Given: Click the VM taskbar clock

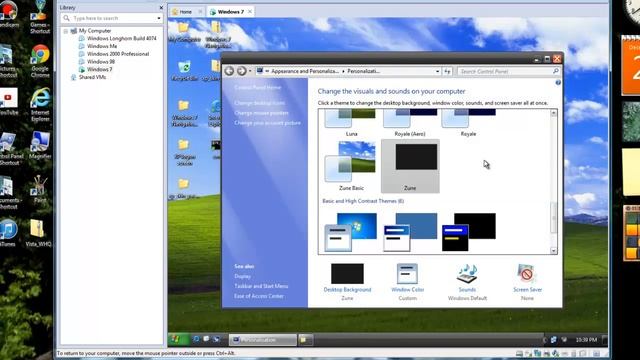Looking at the screenshot, I should click(586, 340).
